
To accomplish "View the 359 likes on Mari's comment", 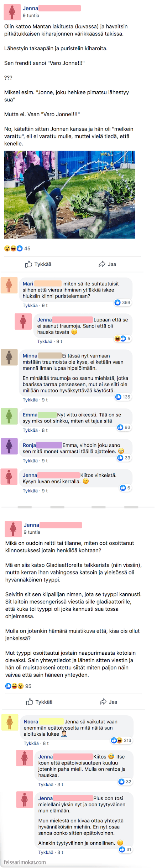I will pyautogui.click(x=122, y=303).
